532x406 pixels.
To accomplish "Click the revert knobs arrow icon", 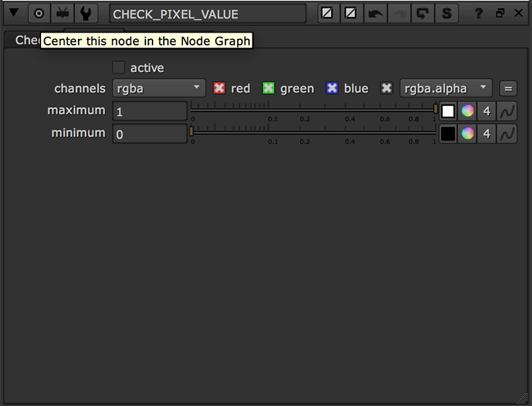I will 422,13.
